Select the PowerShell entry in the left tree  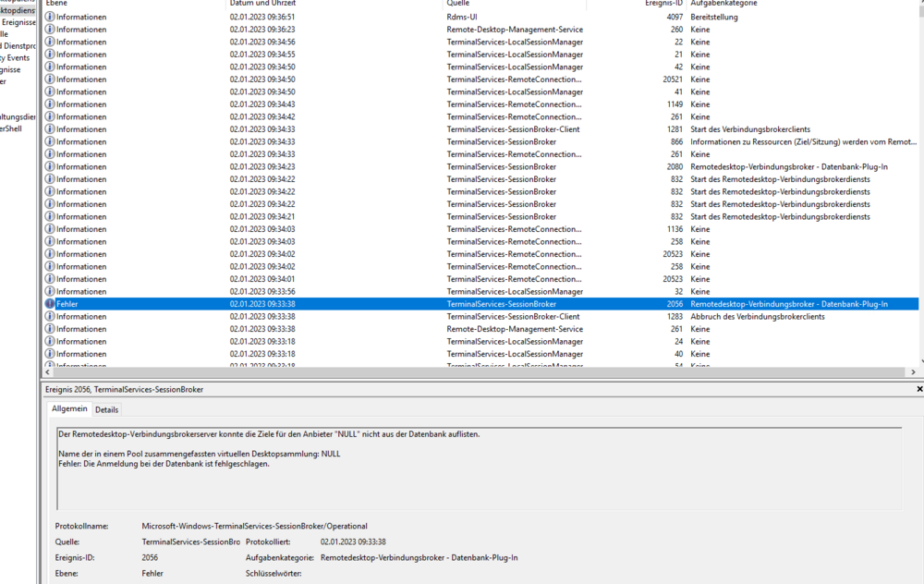[x=13, y=129]
